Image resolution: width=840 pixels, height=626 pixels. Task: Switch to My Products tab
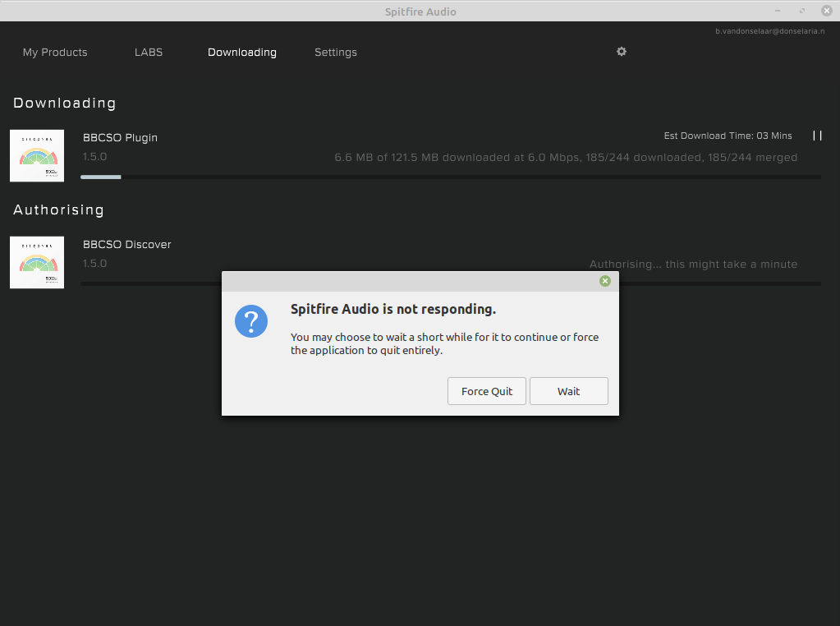(55, 52)
